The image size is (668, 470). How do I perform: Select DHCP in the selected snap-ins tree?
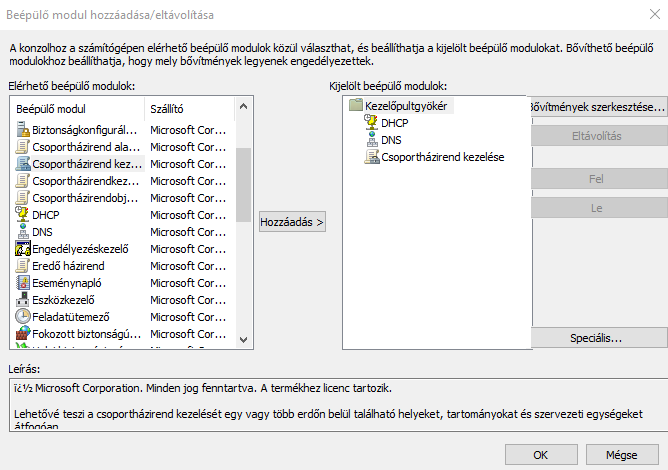click(394, 123)
